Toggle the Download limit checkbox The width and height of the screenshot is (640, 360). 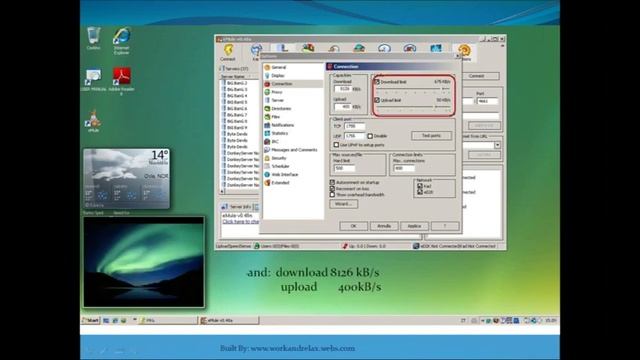(x=377, y=82)
